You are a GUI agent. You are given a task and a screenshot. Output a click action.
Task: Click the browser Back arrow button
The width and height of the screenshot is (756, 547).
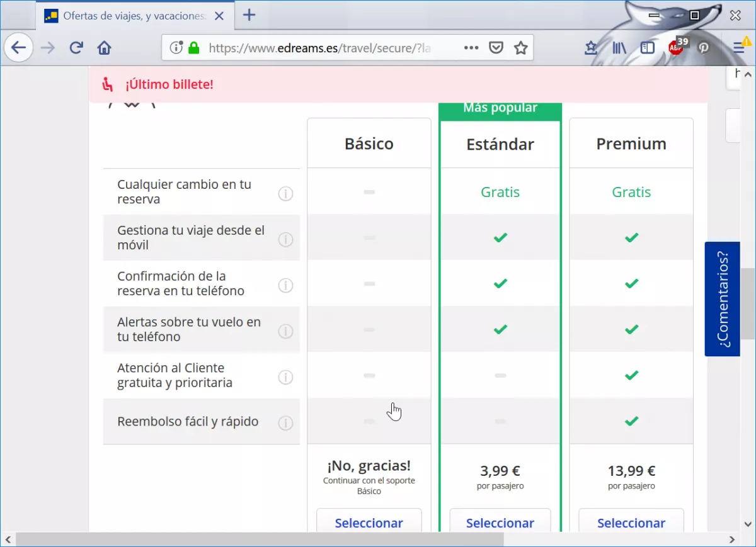tap(19, 48)
